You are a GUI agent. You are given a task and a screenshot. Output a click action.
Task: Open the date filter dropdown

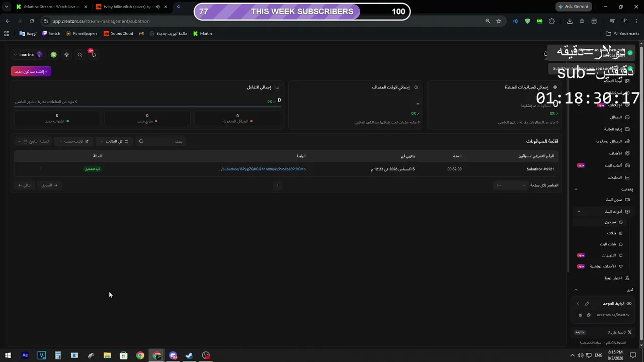pyautogui.click(x=33, y=141)
